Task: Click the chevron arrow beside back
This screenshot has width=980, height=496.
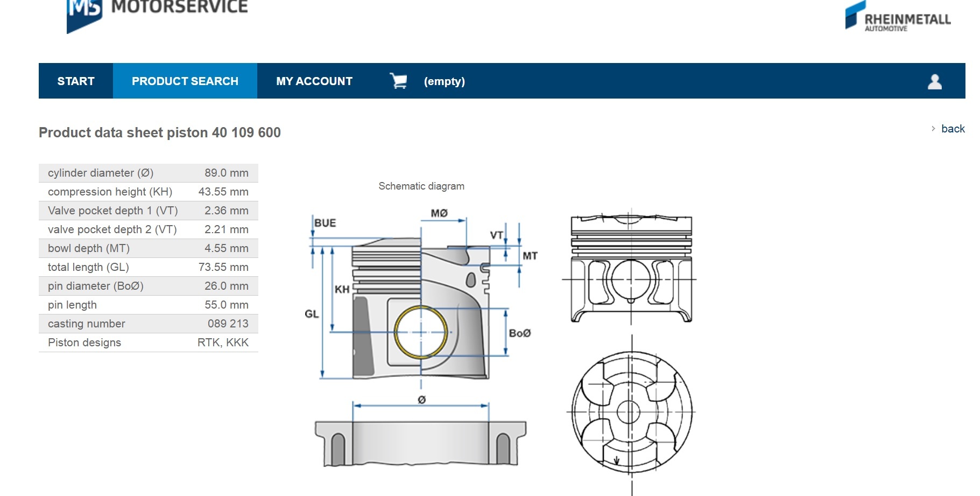Action: tap(933, 129)
